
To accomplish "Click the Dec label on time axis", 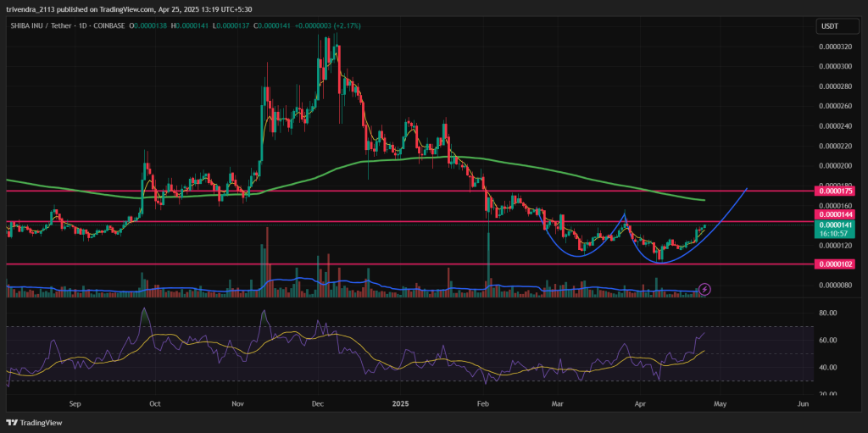I will [317, 403].
